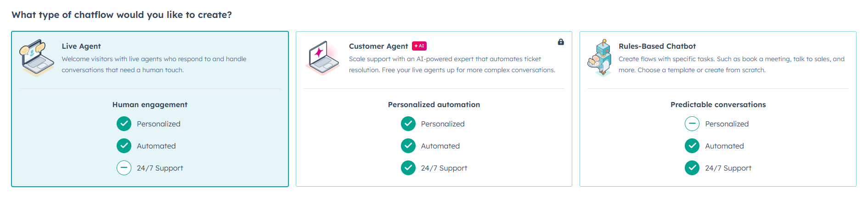
Task: Click Rules-Based Chatbot's Personalized dash icon
Action: tap(692, 124)
